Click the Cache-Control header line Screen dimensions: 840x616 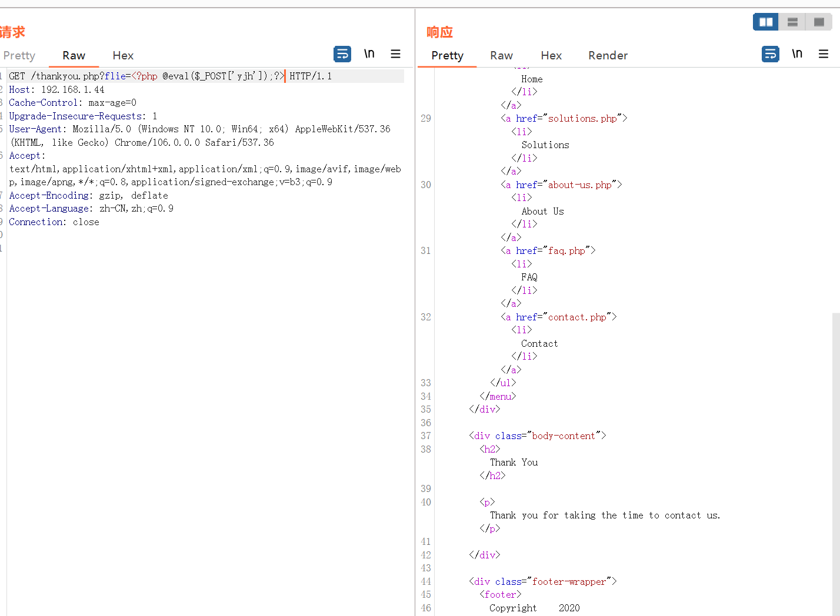tap(72, 102)
